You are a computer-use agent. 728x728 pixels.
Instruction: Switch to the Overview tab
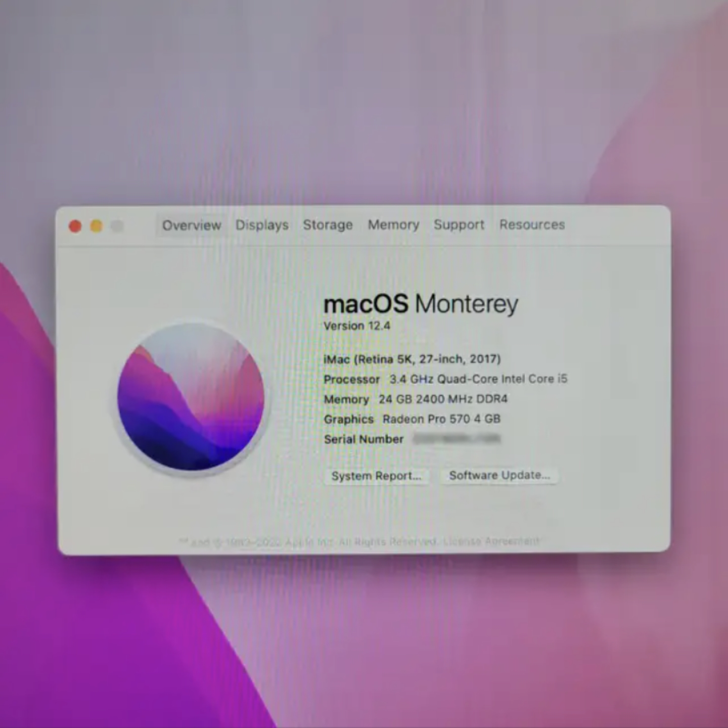coord(192,225)
